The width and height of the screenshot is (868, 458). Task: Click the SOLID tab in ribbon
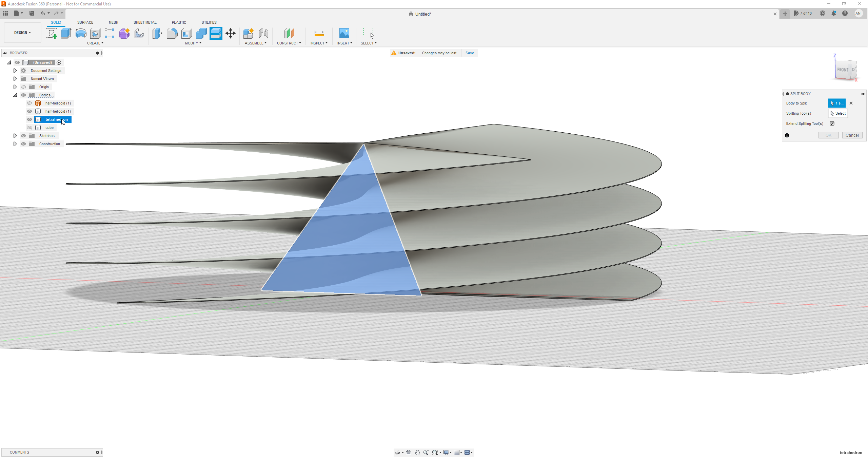(56, 22)
